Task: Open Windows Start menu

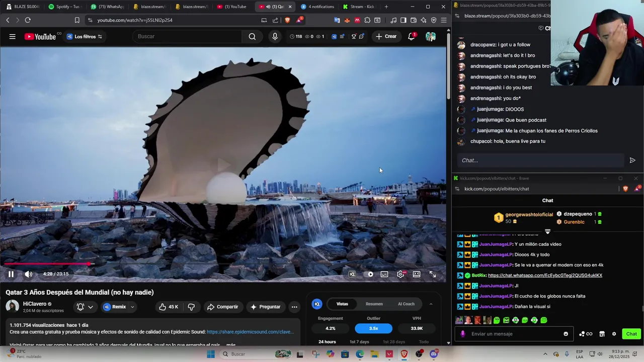Action: (x=211, y=354)
